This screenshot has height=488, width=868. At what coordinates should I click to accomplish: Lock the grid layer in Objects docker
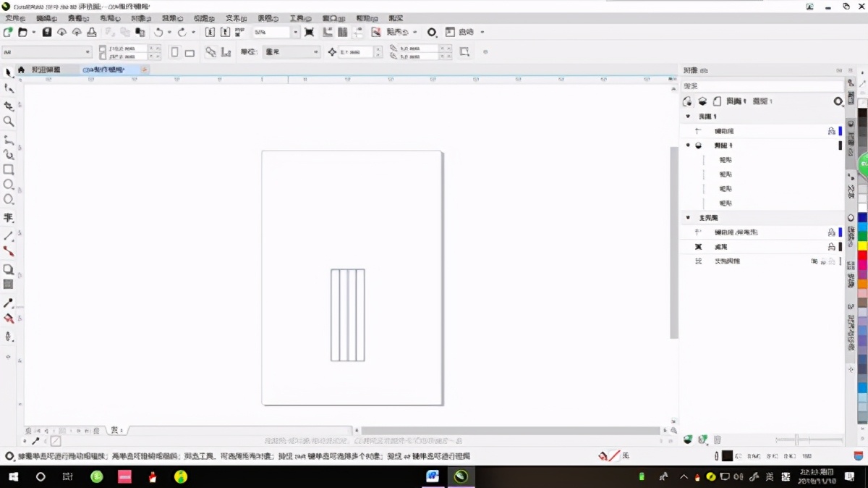[x=832, y=246]
